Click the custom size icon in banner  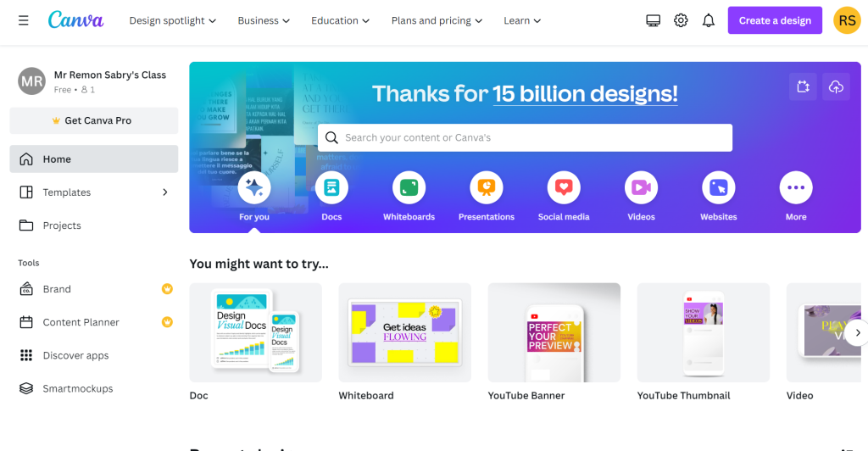804,86
